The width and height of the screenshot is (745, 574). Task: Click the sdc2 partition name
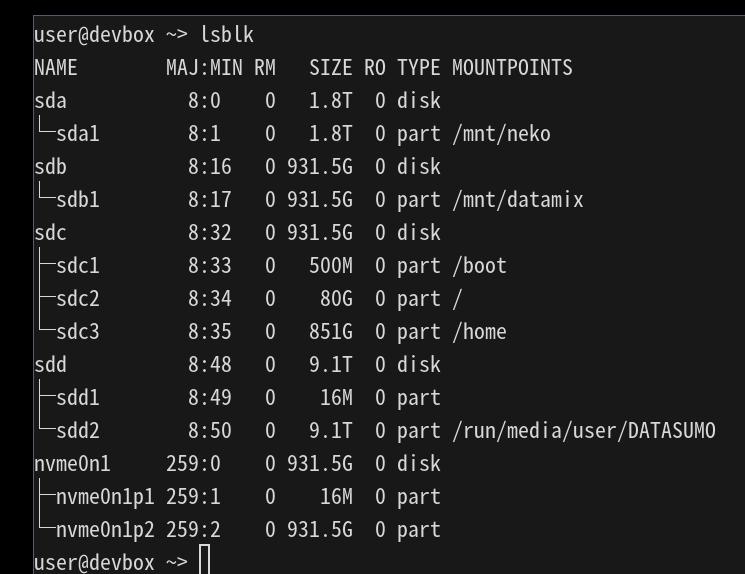pos(78,299)
